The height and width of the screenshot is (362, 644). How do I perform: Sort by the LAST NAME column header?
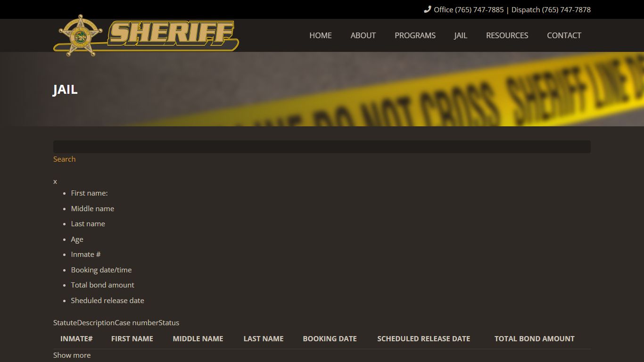click(x=264, y=338)
